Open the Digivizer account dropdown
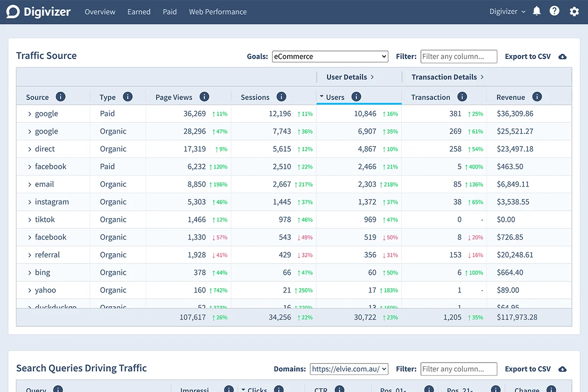This screenshot has width=588, height=392. tap(508, 11)
